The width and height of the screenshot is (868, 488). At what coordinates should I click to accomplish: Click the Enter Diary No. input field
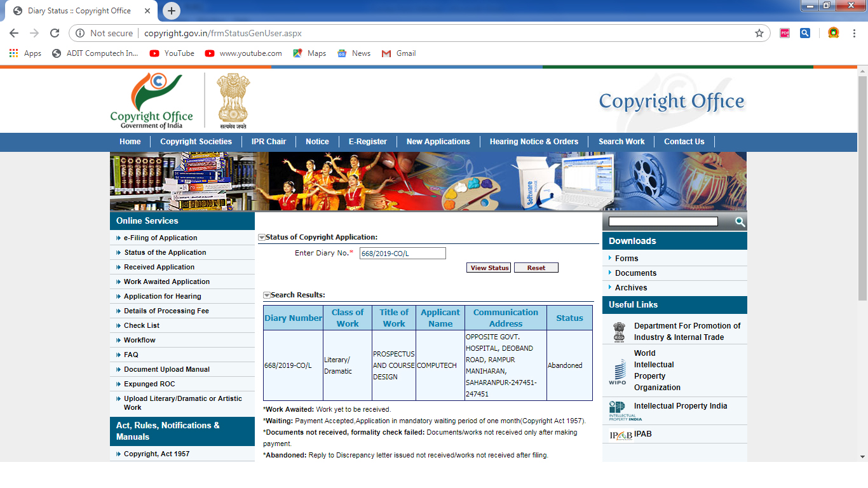(403, 254)
